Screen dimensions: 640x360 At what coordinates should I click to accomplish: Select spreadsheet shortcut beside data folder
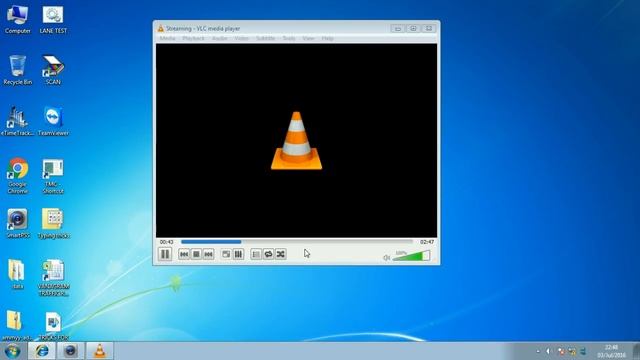point(53,278)
